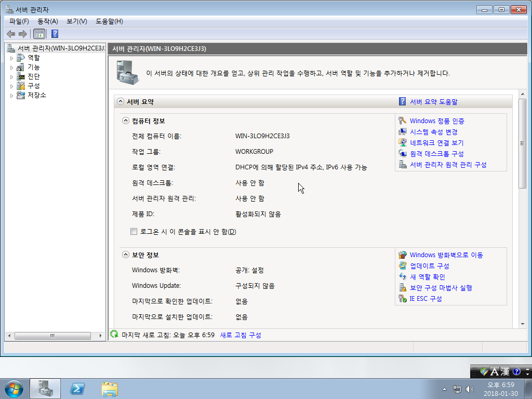Click the language bar 漢 Hanja button

coord(505,372)
